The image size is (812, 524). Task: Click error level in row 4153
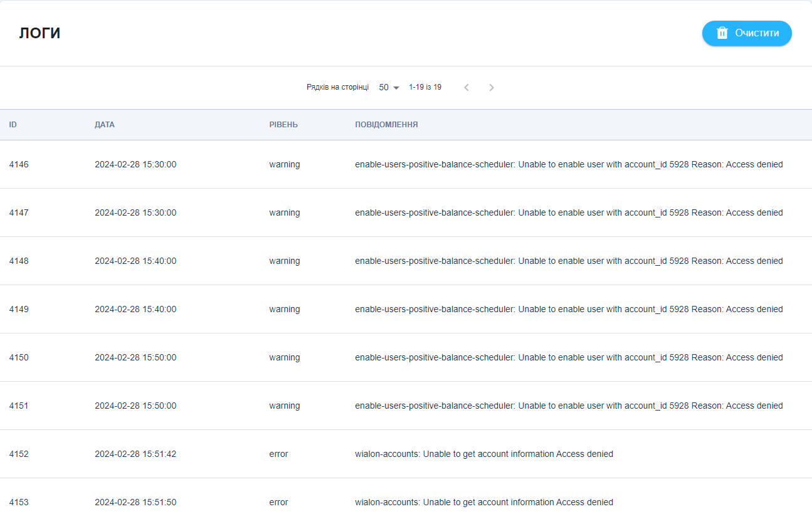tap(279, 502)
